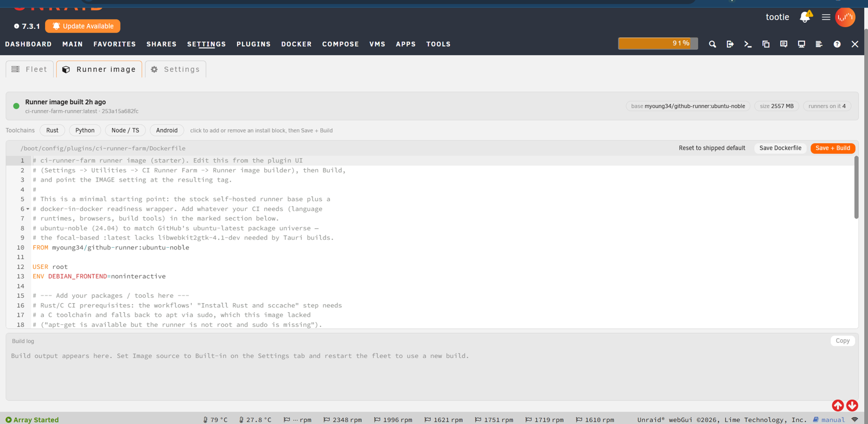Screen dimensions: 868x424
Task: Open the TOOLS menu
Action: [x=438, y=44]
